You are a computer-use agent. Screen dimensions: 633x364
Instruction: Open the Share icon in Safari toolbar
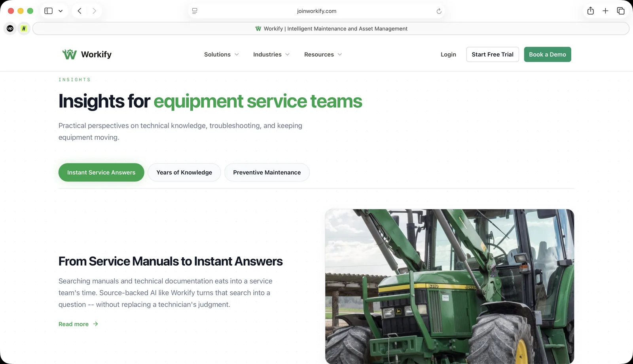(591, 11)
